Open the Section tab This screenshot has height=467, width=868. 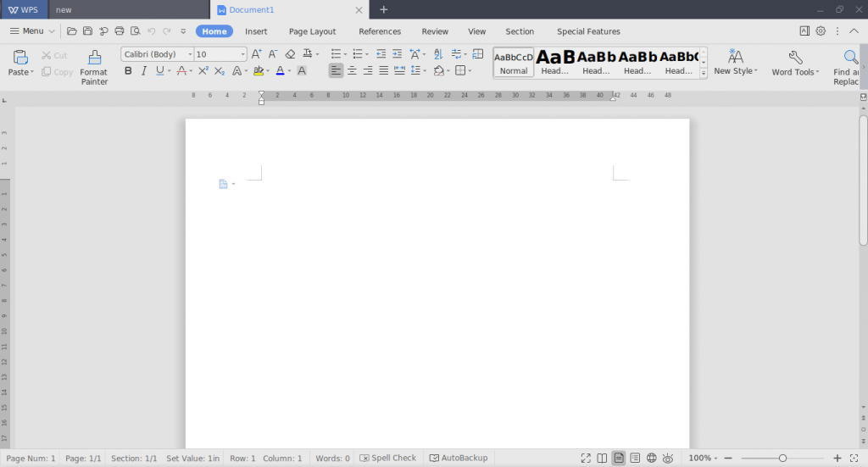(x=520, y=31)
